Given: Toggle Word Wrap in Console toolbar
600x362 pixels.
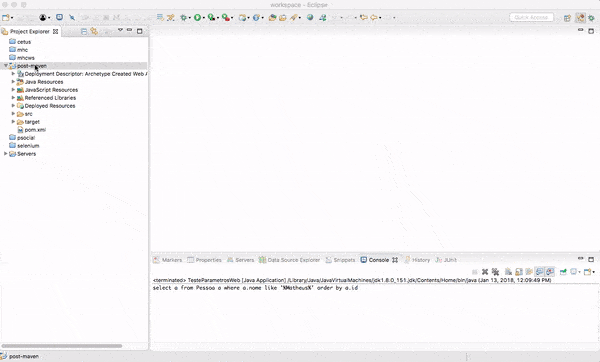Looking at the screenshot, I should (x=529, y=272).
